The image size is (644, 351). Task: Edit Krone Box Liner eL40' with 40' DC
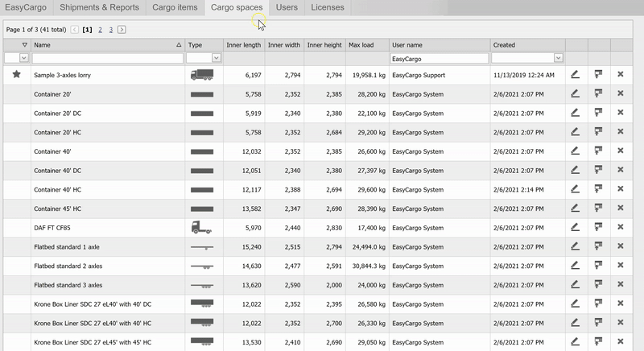575,304
